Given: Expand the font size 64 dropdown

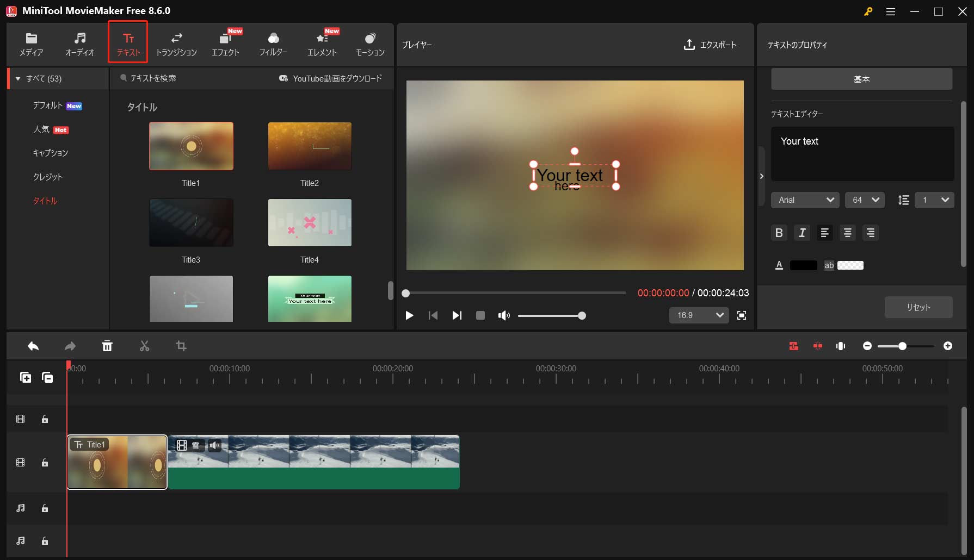Looking at the screenshot, I should click(x=865, y=200).
